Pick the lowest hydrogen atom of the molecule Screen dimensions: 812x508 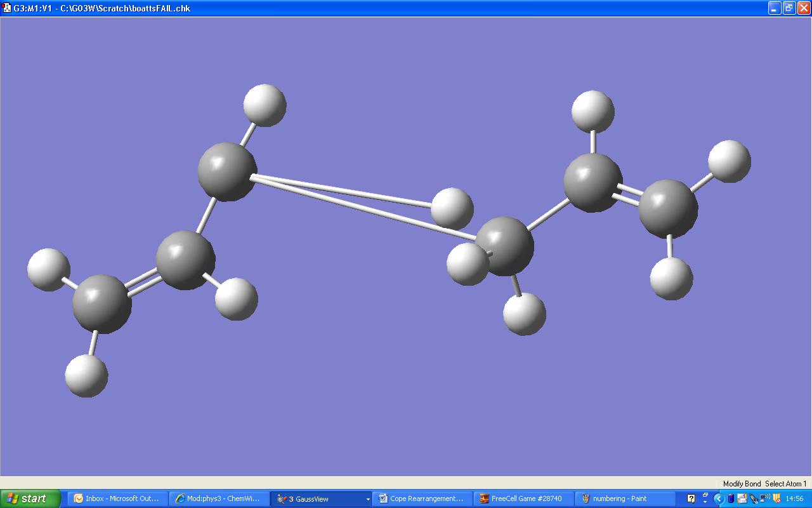pyautogui.click(x=86, y=376)
